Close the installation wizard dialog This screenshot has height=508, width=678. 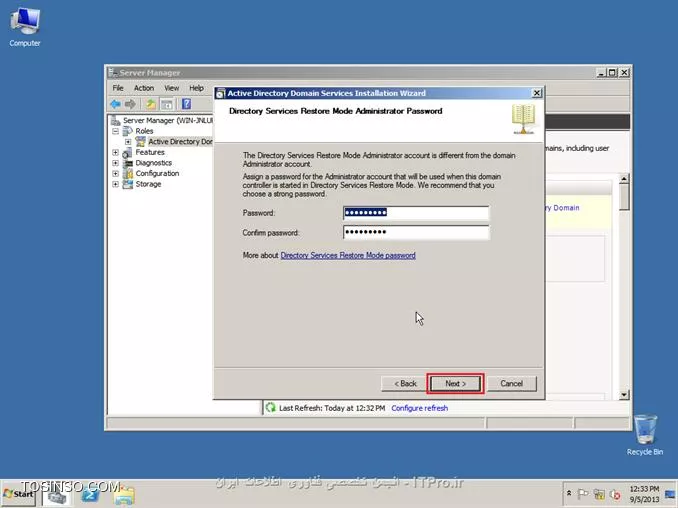click(536, 93)
